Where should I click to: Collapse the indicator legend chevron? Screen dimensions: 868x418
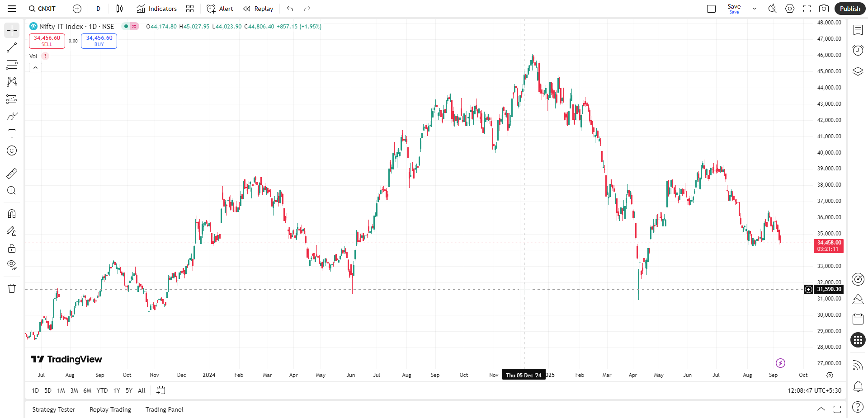pos(35,68)
